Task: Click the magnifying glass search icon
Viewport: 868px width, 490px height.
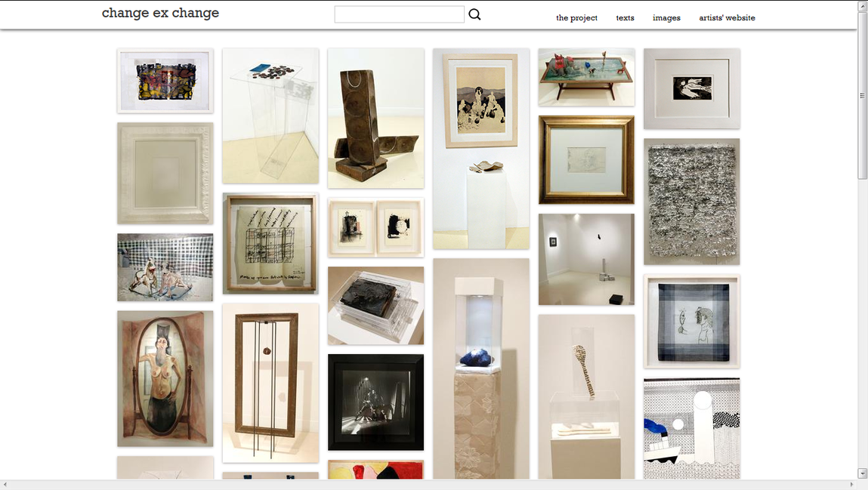Action: pyautogui.click(x=474, y=14)
